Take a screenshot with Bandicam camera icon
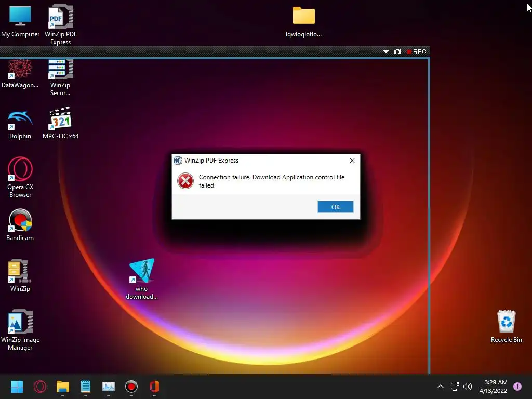This screenshot has width=532, height=399. click(x=397, y=51)
